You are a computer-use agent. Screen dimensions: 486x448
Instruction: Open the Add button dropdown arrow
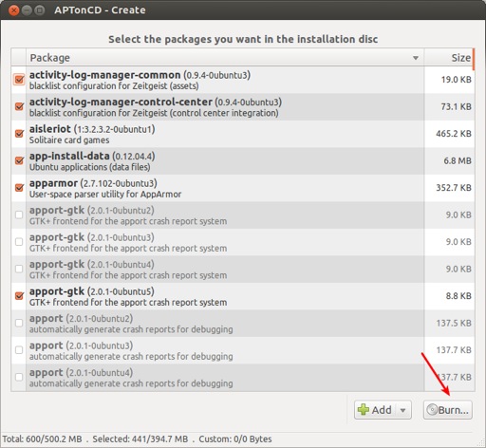click(402, 410)
